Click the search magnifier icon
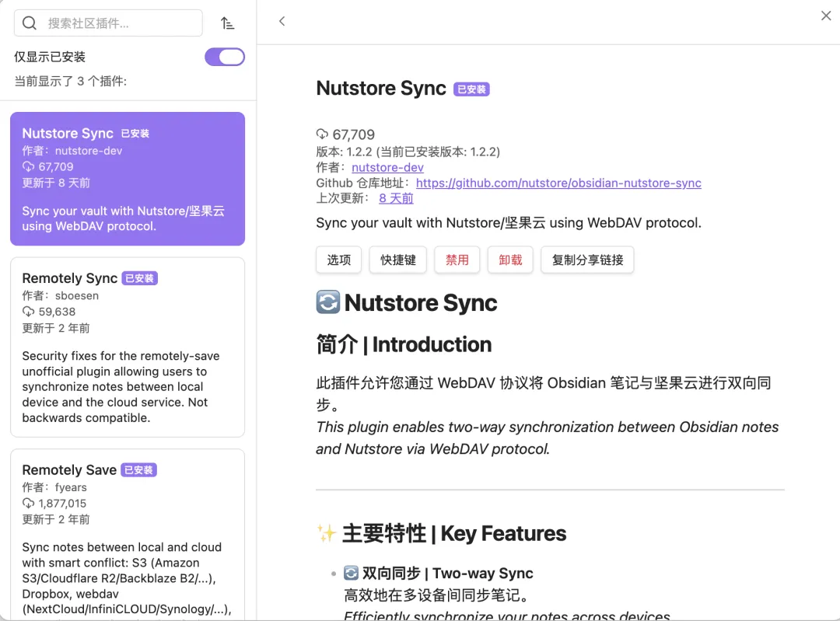The height and width of the screenshot is (621, 840). 30,23
